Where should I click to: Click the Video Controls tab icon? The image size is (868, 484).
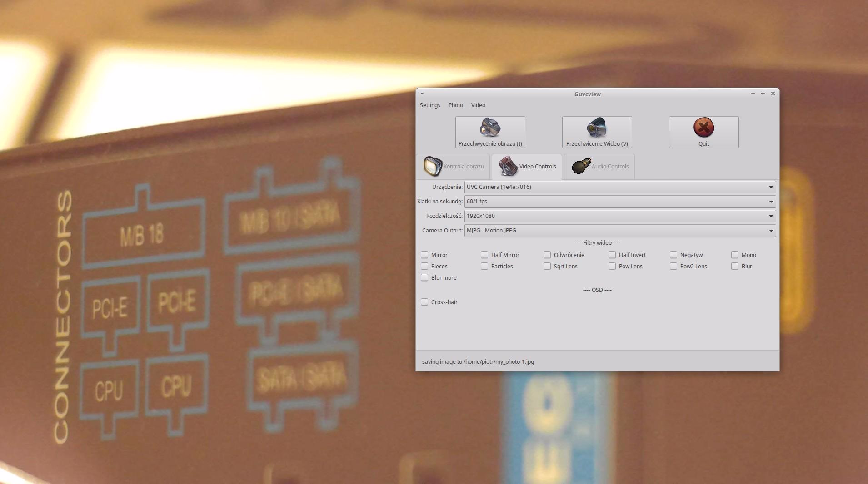pos(508,166)
